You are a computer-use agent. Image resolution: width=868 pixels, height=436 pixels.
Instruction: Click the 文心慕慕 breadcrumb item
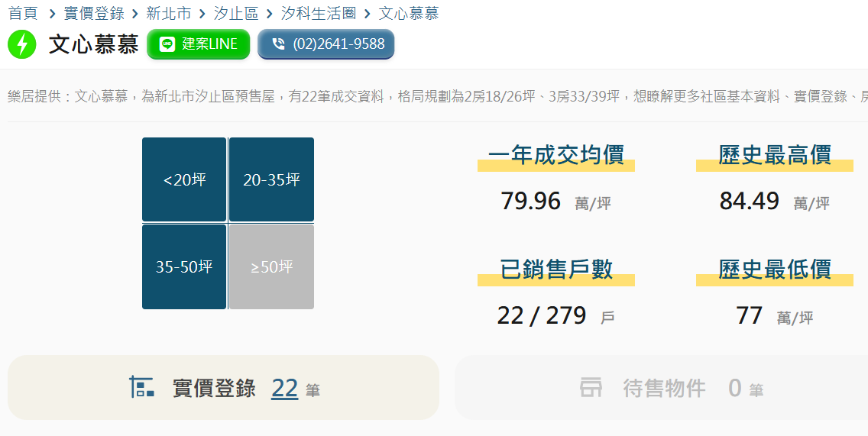coord(409,13)
